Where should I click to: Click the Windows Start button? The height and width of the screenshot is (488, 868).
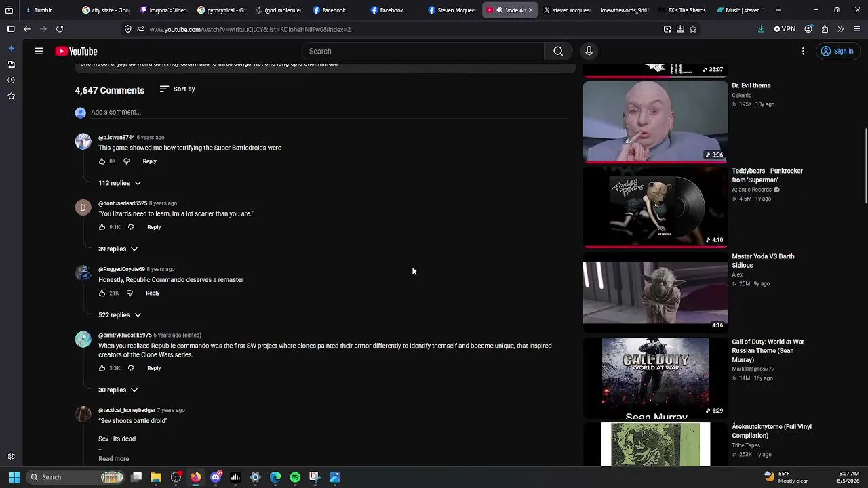pyautogui.click(x=14, y=477)
